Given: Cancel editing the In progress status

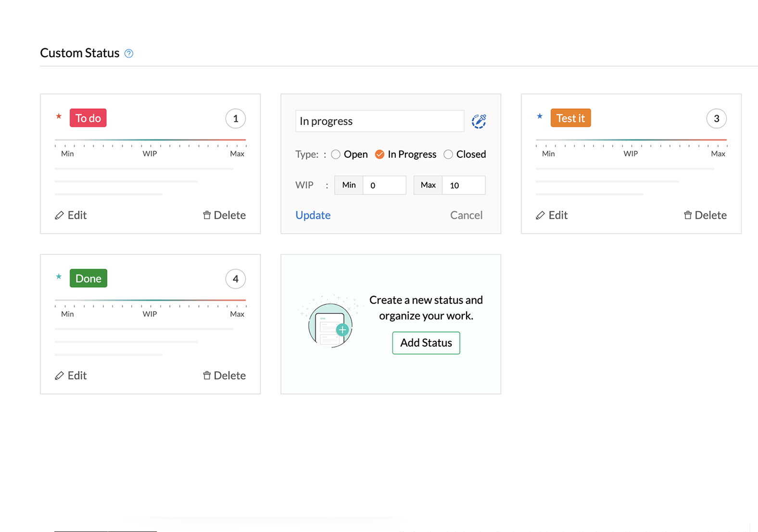Looking at the screenshot, I should pos(466,215).
